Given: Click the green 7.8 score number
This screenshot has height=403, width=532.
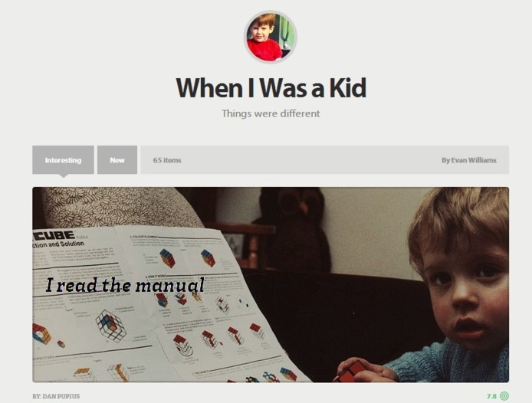Looking at the screenshot, I should tap(491, 396).
